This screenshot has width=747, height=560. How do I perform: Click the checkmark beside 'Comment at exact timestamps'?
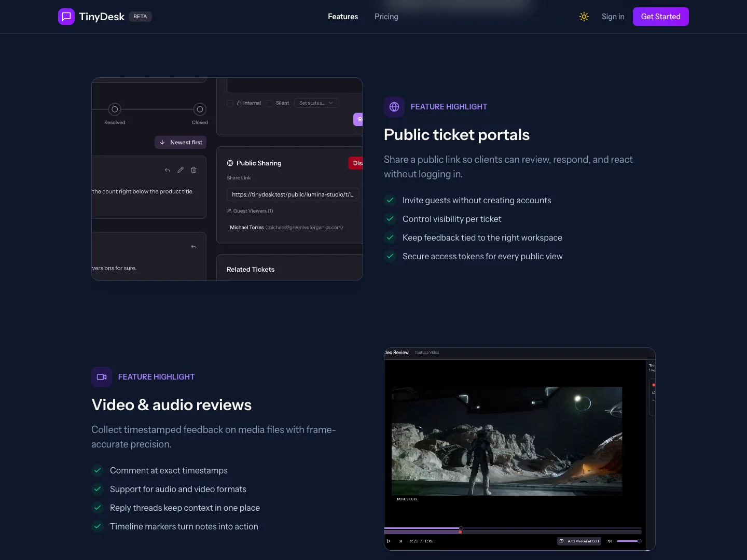point(98,470)
